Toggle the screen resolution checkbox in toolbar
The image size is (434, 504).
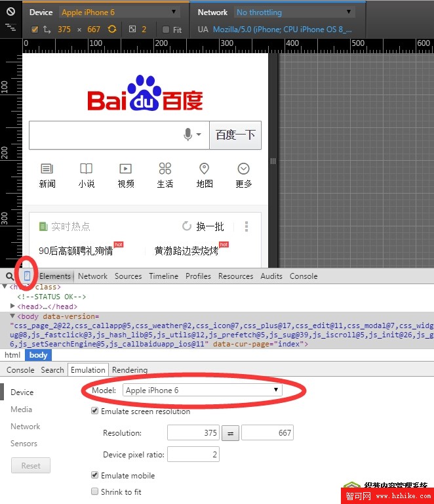point(35,30)
